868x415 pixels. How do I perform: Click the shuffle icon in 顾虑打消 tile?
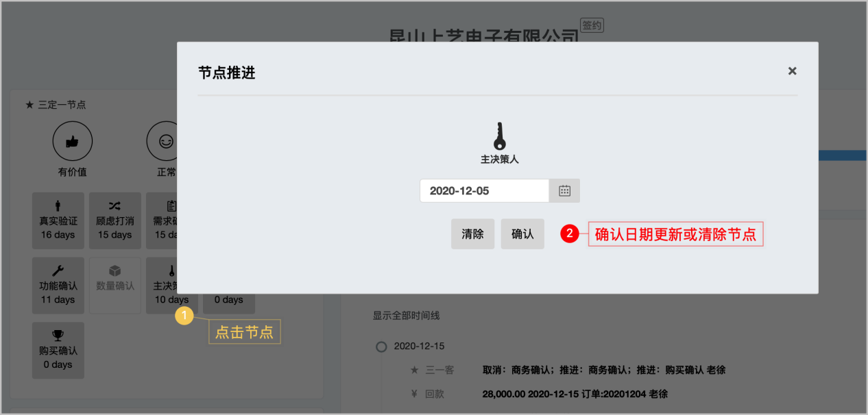click(114, 205)
